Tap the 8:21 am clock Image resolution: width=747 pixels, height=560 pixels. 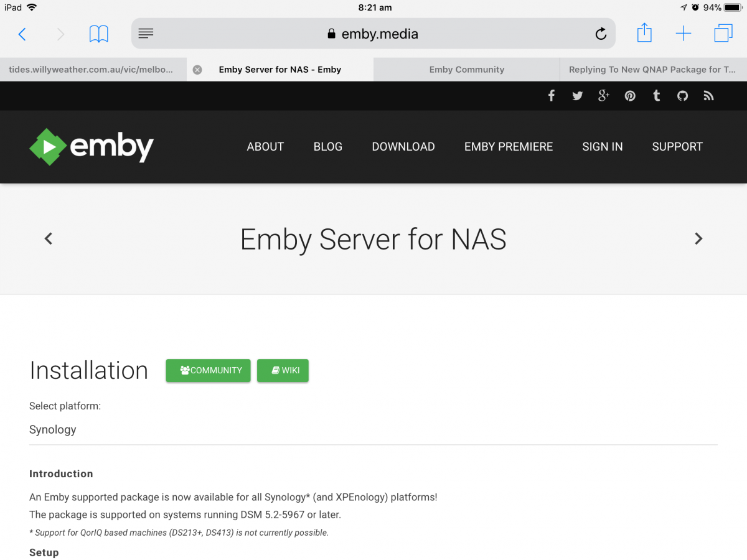375,7
